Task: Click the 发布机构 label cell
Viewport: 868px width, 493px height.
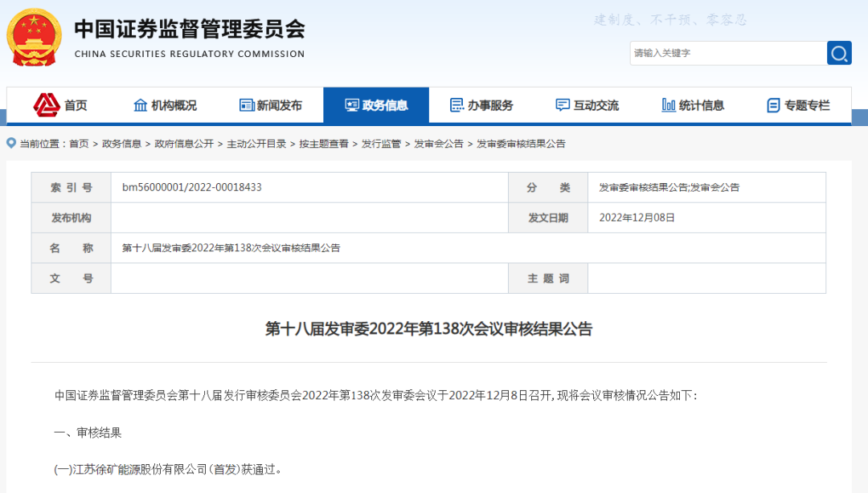Action: (72, 218)
